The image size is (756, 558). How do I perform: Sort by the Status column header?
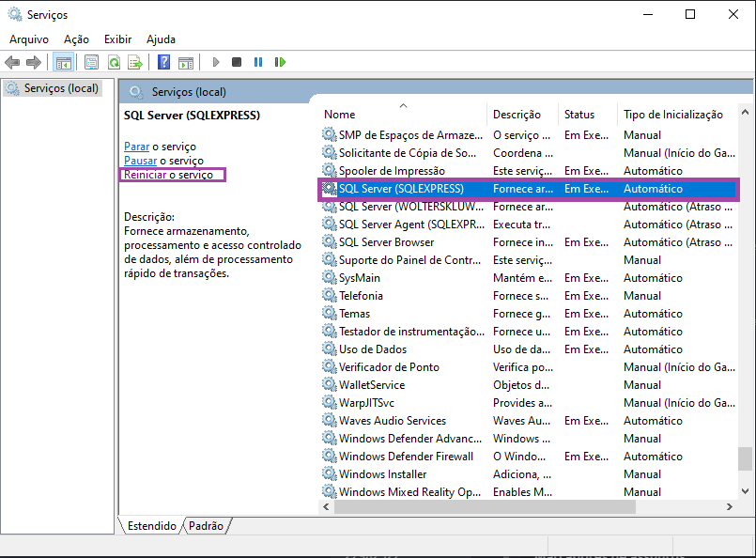588,115
